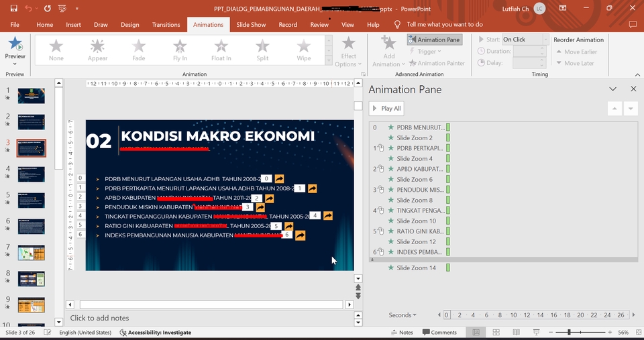Open the Comments pane icon in ribbon corner
This screenshot has height=340, width=644.
click(x=633, y=25)
